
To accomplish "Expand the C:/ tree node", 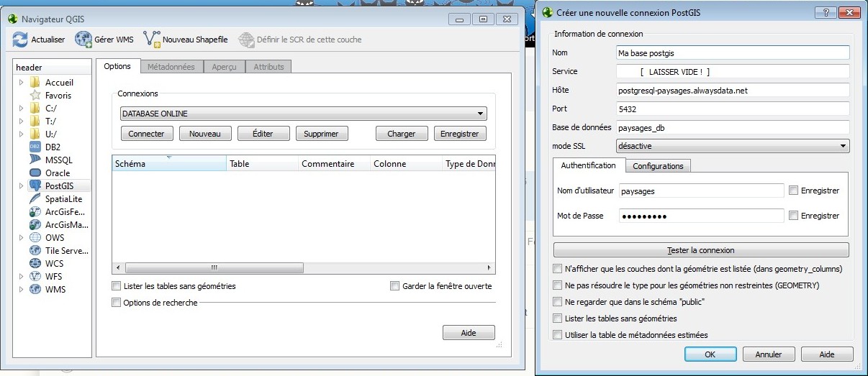I will [x=22, y=109].
